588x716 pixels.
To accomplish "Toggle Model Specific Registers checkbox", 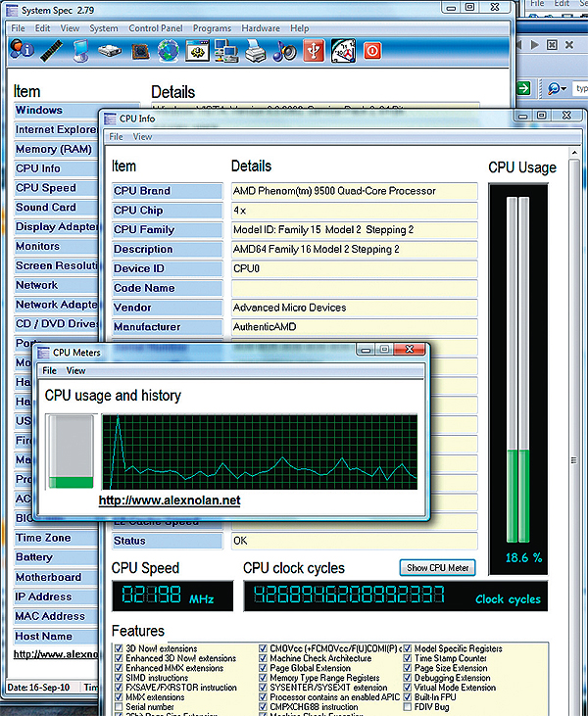I will coord(407,648).
